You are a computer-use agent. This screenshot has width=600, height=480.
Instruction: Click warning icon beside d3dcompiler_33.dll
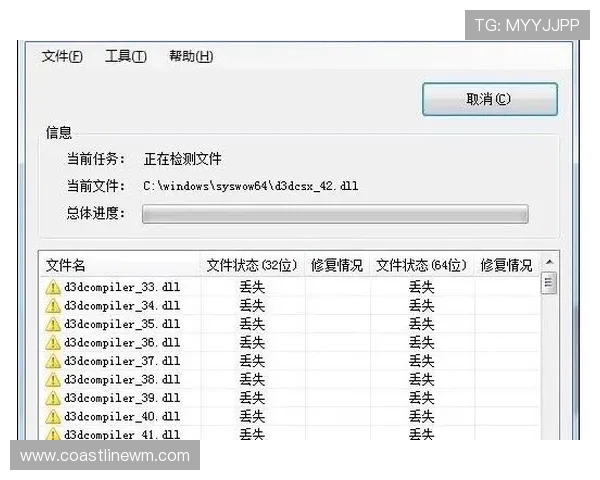tap(53, 288)
